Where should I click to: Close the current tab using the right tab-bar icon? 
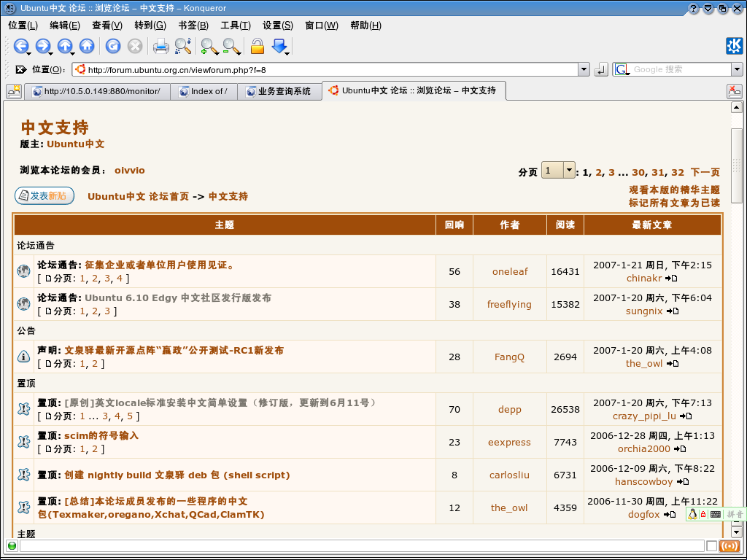tap(734, 90)
